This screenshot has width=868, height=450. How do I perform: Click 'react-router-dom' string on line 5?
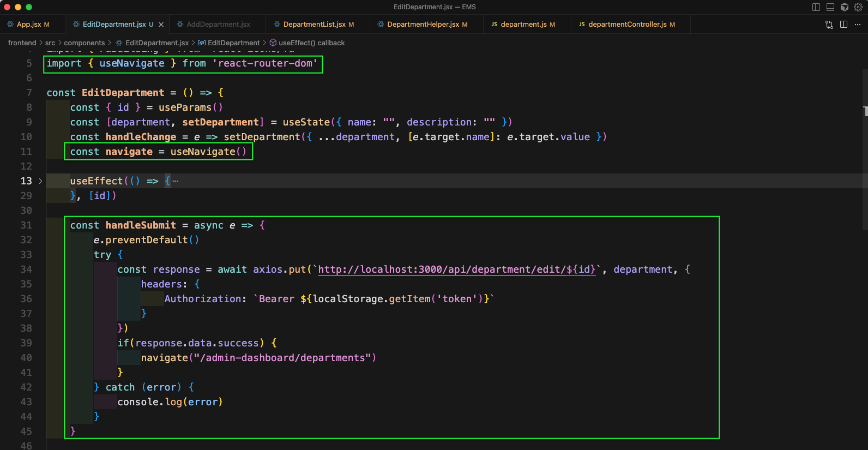point(265,63)
